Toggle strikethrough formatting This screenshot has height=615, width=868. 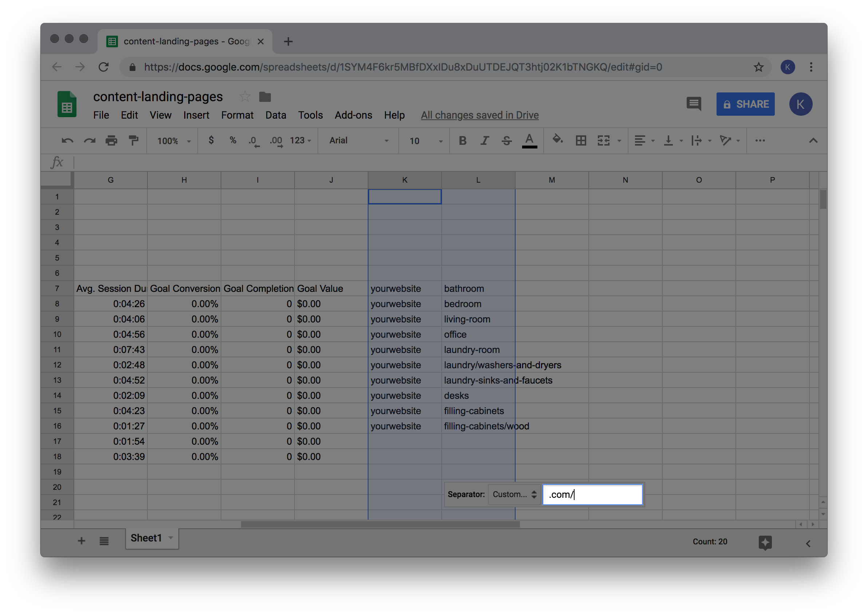pos(506,141)
